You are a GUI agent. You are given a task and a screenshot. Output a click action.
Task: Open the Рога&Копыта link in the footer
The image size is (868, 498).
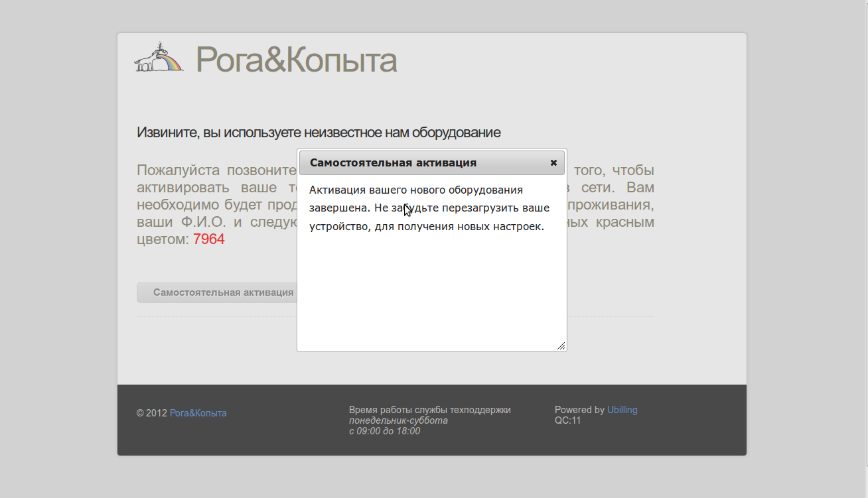point(198,413)
